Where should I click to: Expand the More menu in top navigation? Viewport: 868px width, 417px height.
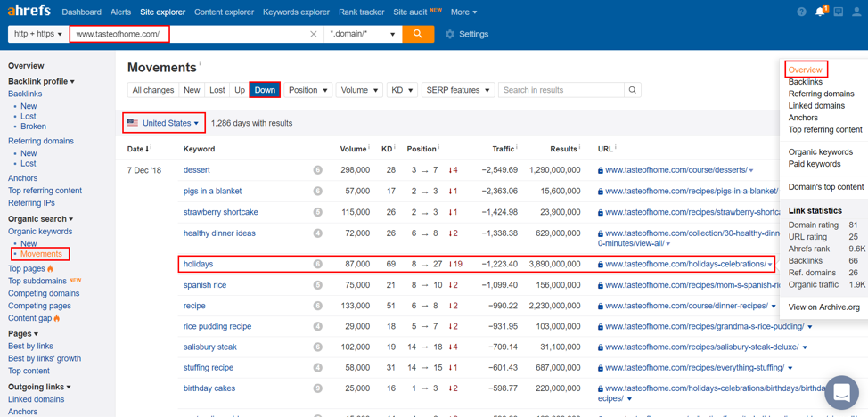464,12
